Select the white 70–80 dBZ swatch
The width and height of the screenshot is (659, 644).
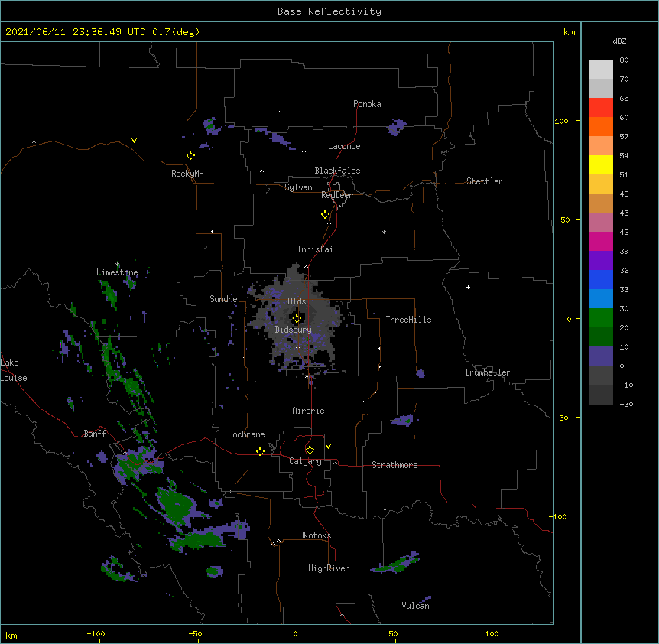601,70
